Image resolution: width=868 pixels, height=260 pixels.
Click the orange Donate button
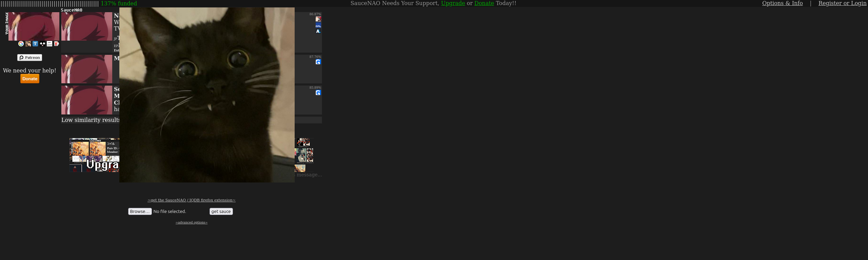[30, 79]
